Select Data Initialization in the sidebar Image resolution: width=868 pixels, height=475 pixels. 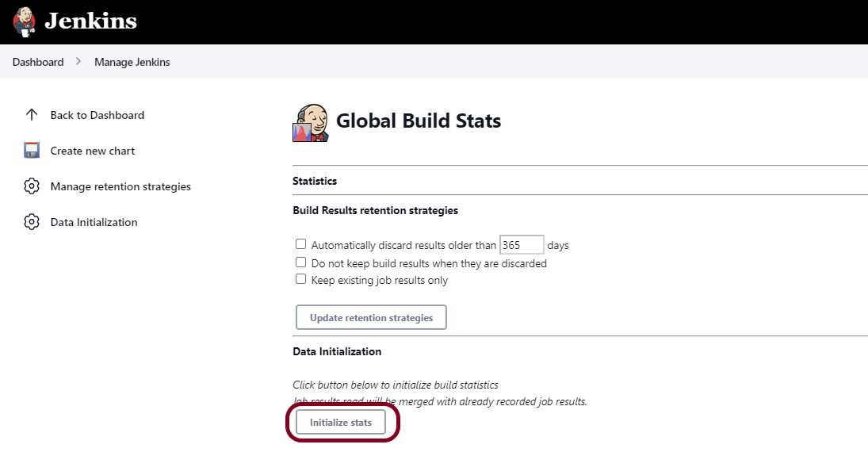pyautogui.click(x=94, y=222)
